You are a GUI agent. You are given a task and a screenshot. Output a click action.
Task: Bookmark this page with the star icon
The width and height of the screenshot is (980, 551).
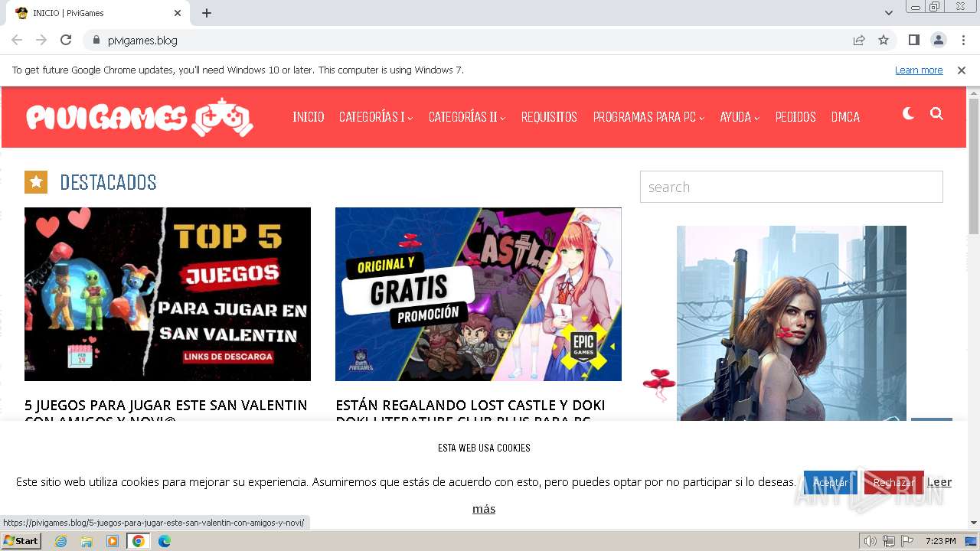[x=884, y=40]
